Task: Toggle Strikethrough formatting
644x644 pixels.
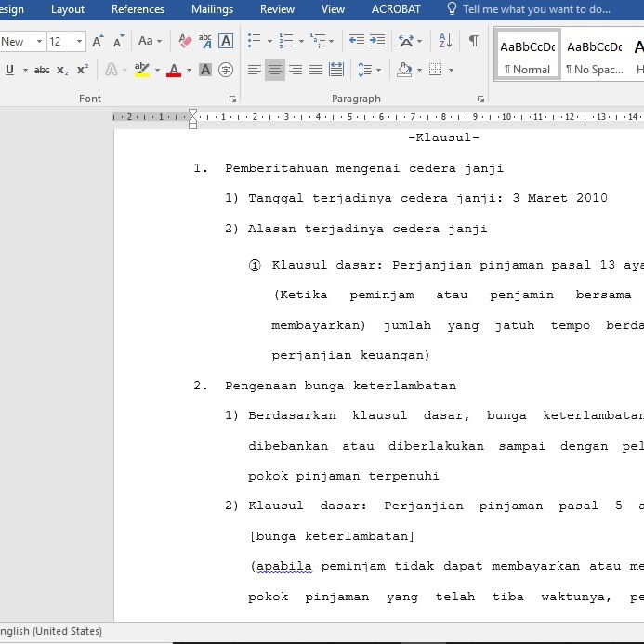Action: pos(42,70)
